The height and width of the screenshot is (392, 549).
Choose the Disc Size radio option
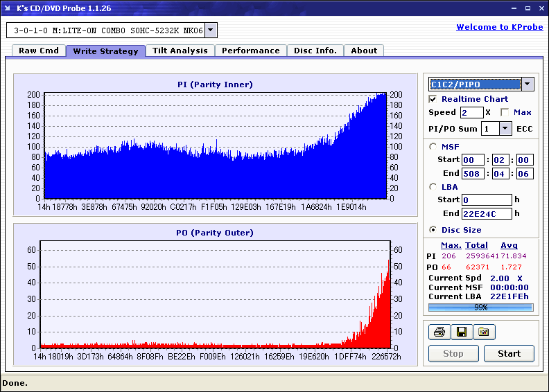(433, 230)
